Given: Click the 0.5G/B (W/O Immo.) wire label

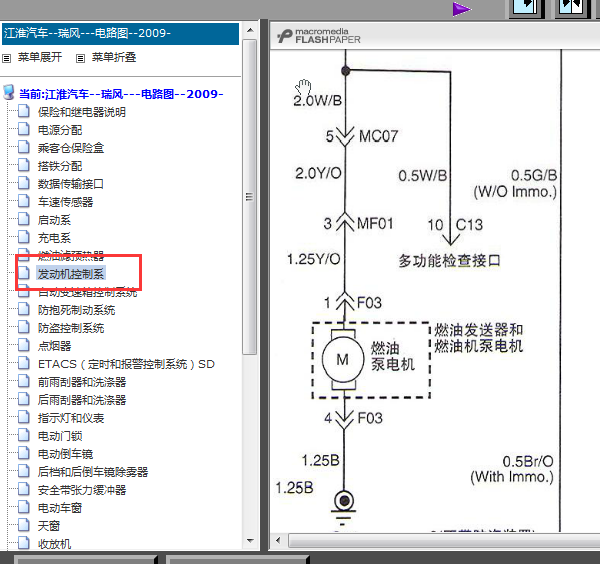Looking at the screenshot, I should tap(515, 183).
